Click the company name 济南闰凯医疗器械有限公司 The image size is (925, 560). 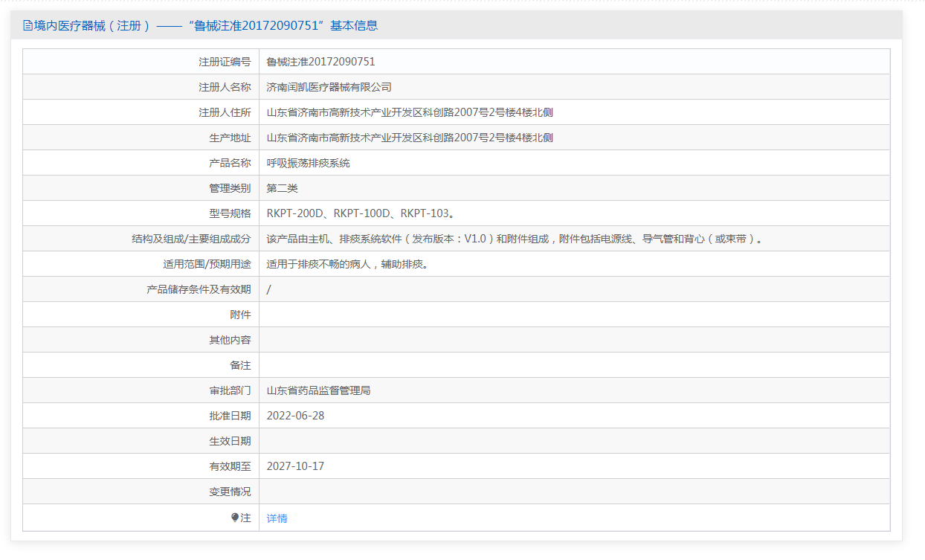329,87
